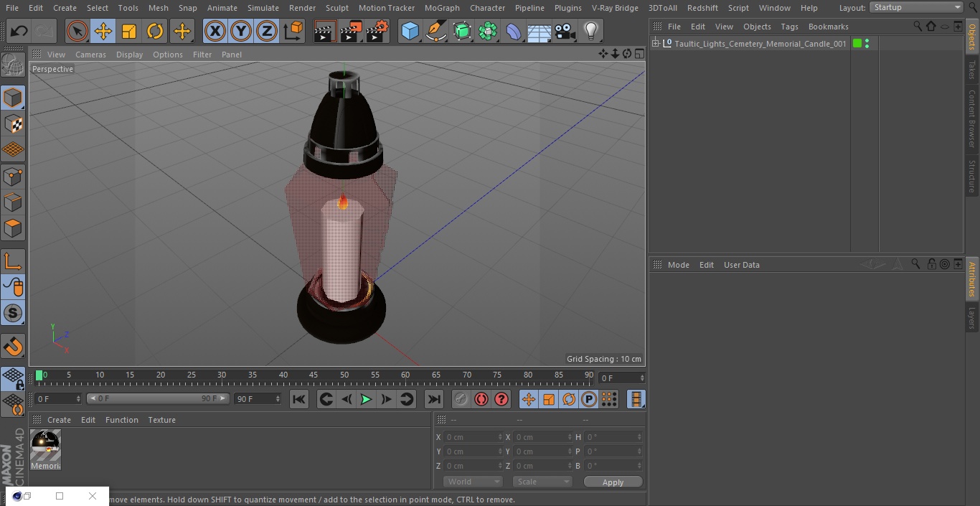Image resolution: width=980 pixels, height=506 pixels.
Task: Go to start of animation
Action: tap(299, 399)
